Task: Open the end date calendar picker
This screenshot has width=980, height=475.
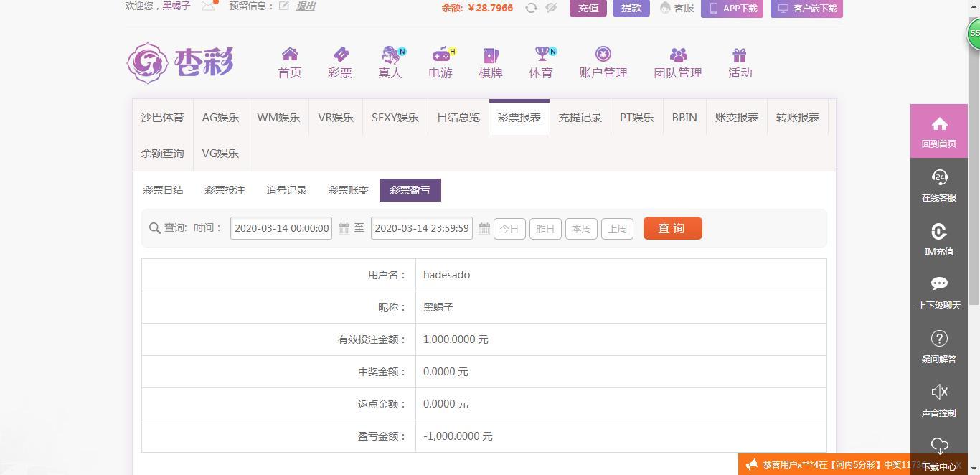Action: click(x=484, y=228)
